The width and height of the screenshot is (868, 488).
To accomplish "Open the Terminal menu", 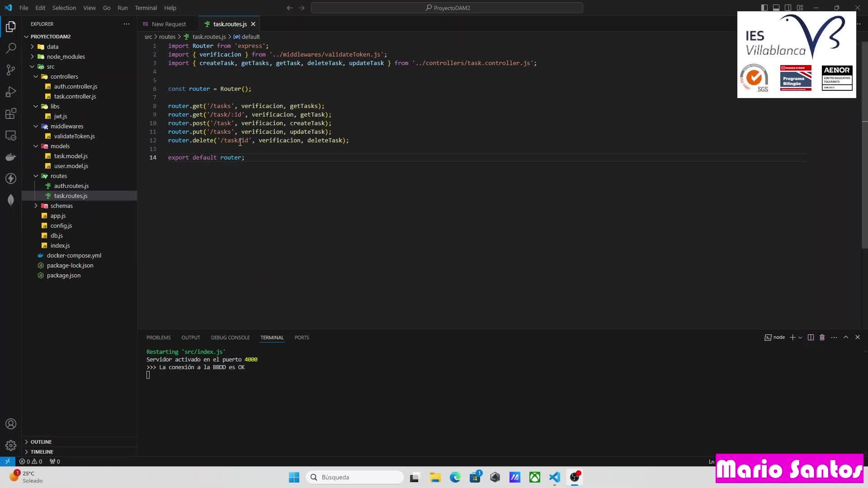I will click(146, 8).
